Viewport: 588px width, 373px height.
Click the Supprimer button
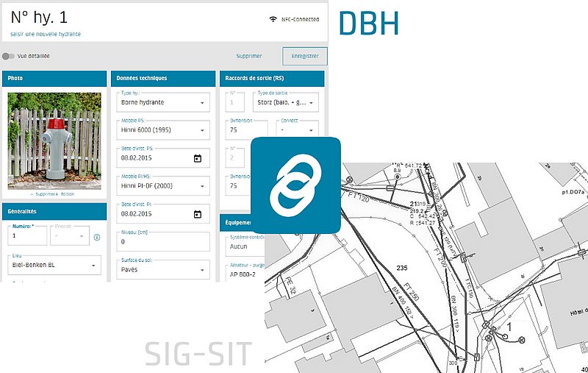tap(249, 56)
